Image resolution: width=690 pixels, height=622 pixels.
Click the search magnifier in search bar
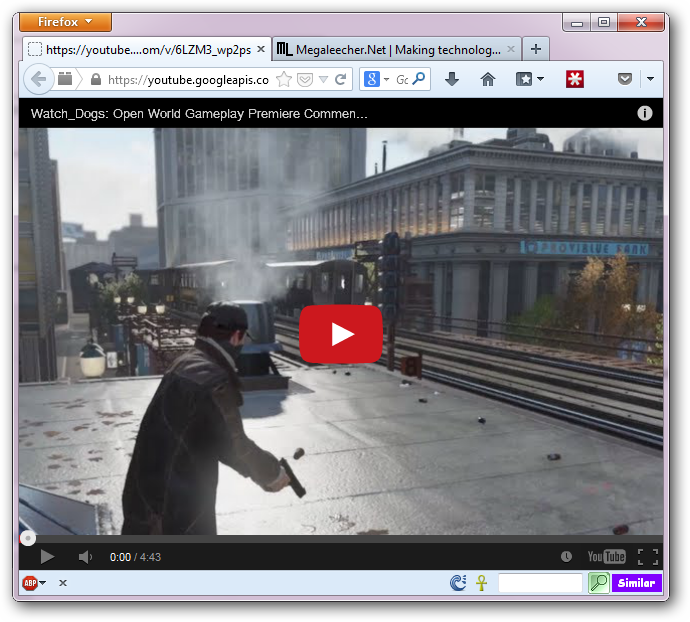(420, 79)
